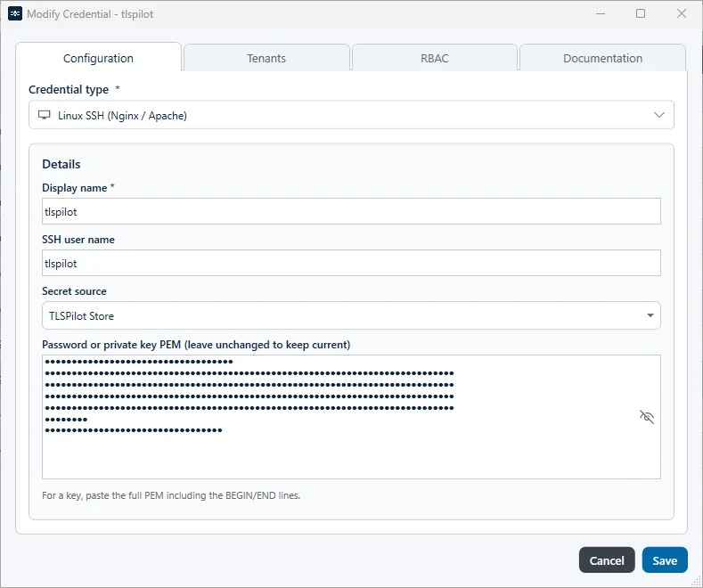This screenshot has width=703, height=588.
Task: Click the monitor icon in Credential type field
Action: click(44, 115)
